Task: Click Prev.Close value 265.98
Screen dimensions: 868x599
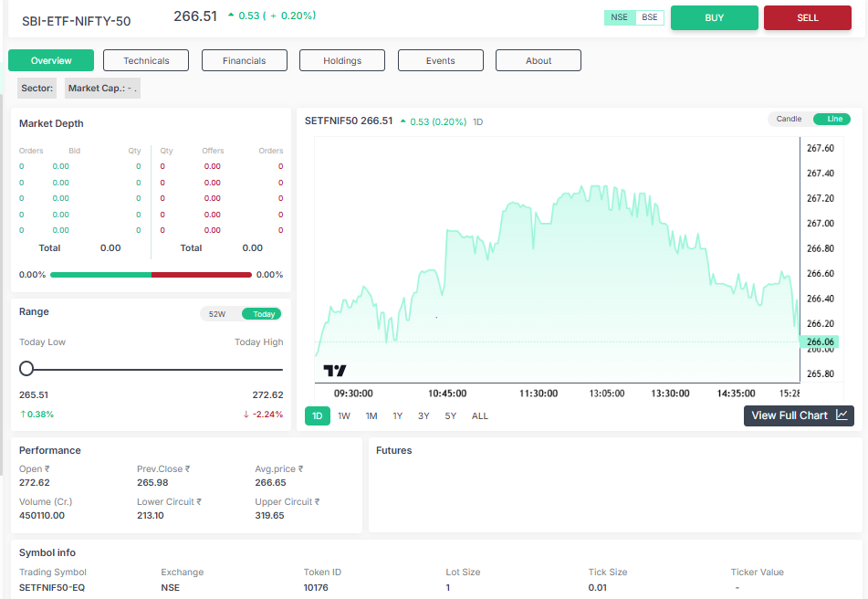Action: point(152,482)
